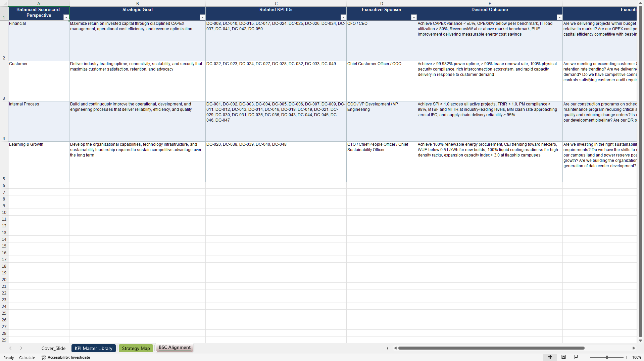The height and width of the screenshot is (361, 644).
Task: Select Deliver industry-leading uptime goal cell
Action: [137, 81]
